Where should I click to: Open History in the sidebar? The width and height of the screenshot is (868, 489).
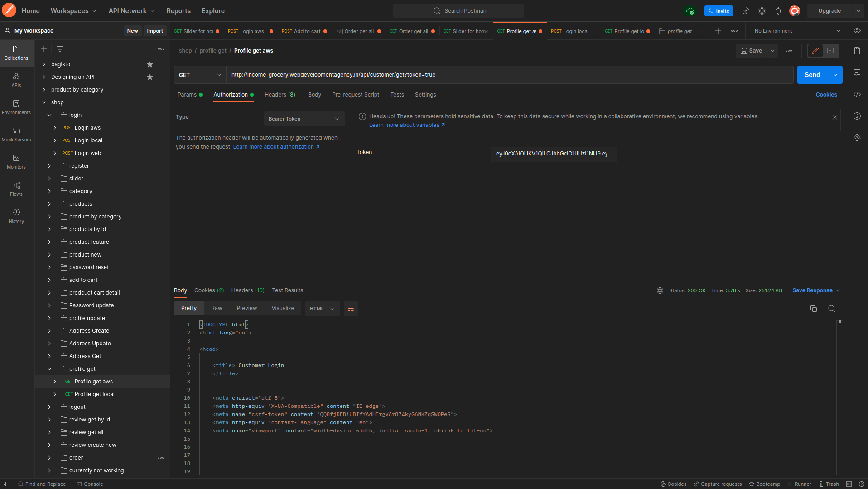click(16, 216)
